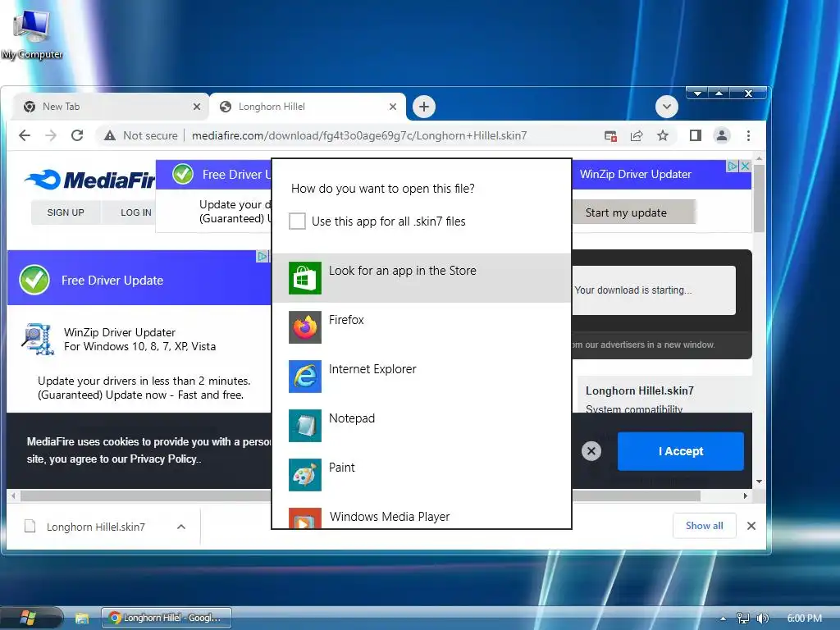Open the My Computer desktop icon
840x630 pixels.
(32, 33)
